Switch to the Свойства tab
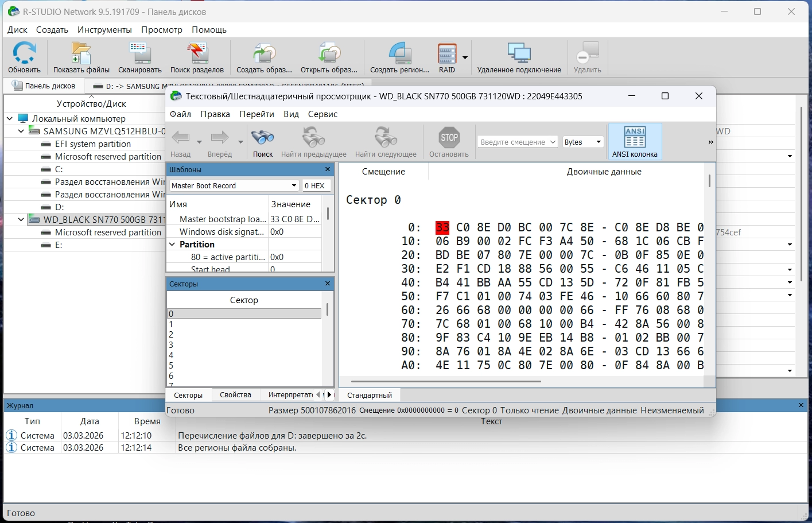Screen dimensions: 812x523 tap(235, 395)
